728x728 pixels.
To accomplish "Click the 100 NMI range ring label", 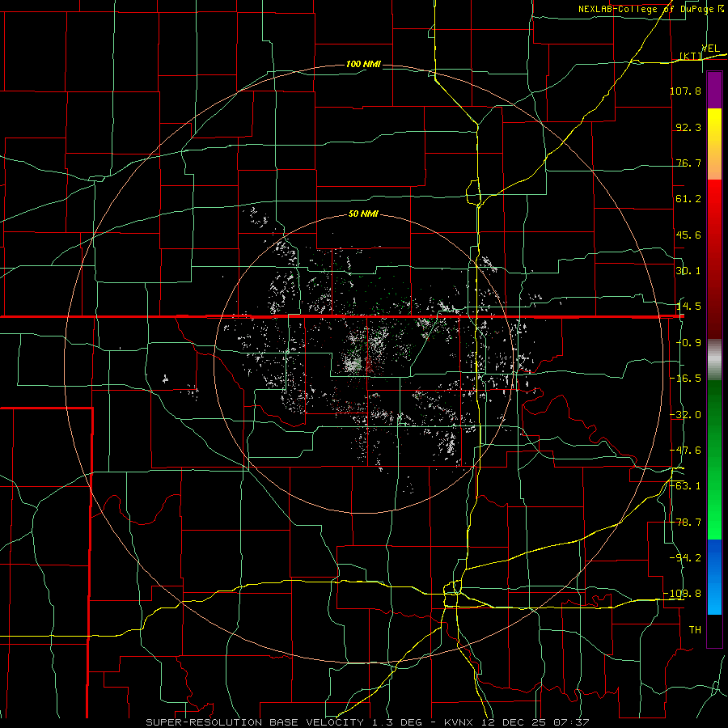I will click(x=363, y=64).
